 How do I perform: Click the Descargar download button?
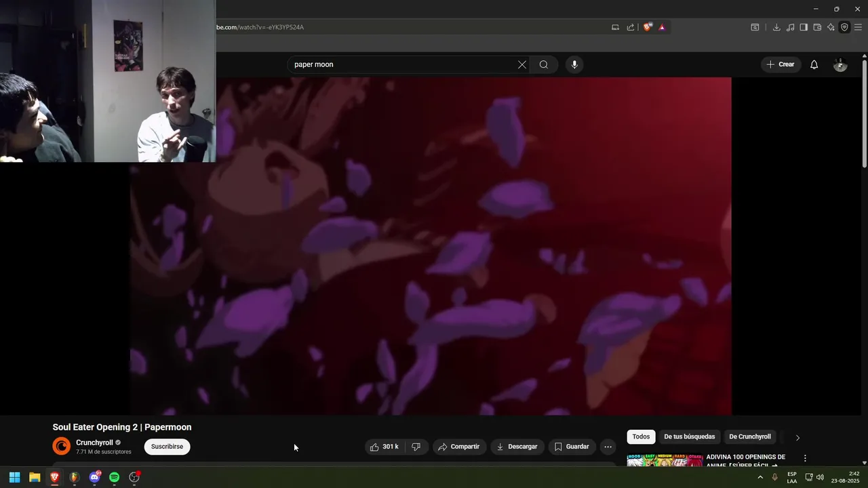pyautogui.click(x=517, y=447)
